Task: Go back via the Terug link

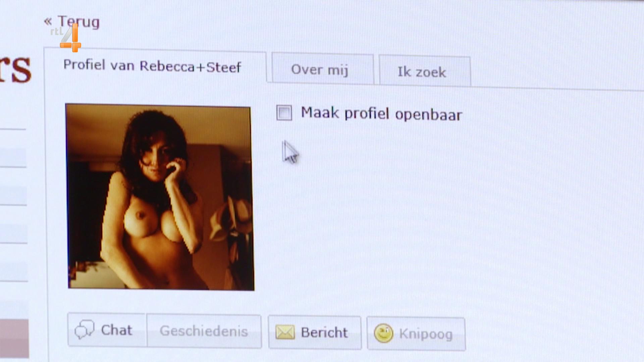Action: pos(78,22)
